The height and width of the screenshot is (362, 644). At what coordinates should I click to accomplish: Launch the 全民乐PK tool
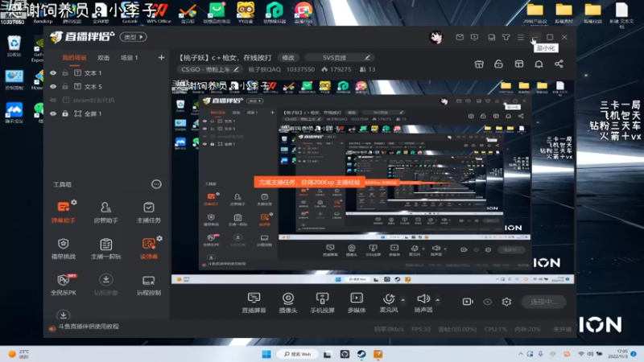pyautogui.click(x=64, y=285)
